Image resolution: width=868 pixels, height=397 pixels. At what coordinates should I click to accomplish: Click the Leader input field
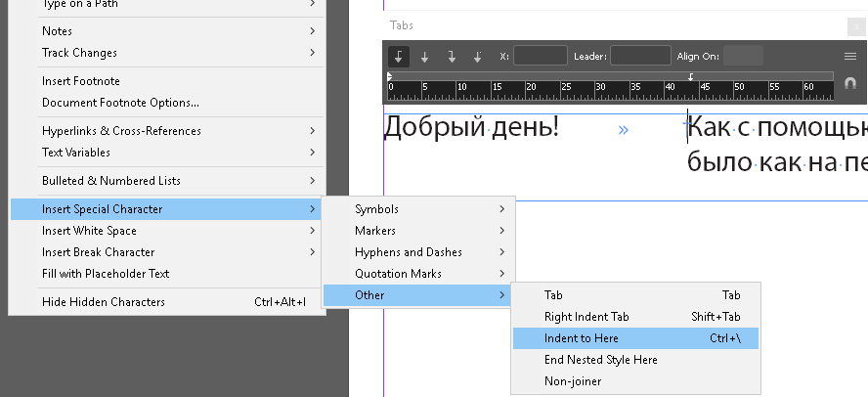640,56
